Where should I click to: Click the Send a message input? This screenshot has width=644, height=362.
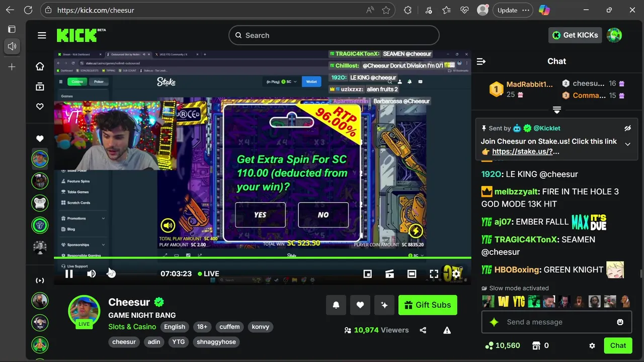tap(556, 322)
